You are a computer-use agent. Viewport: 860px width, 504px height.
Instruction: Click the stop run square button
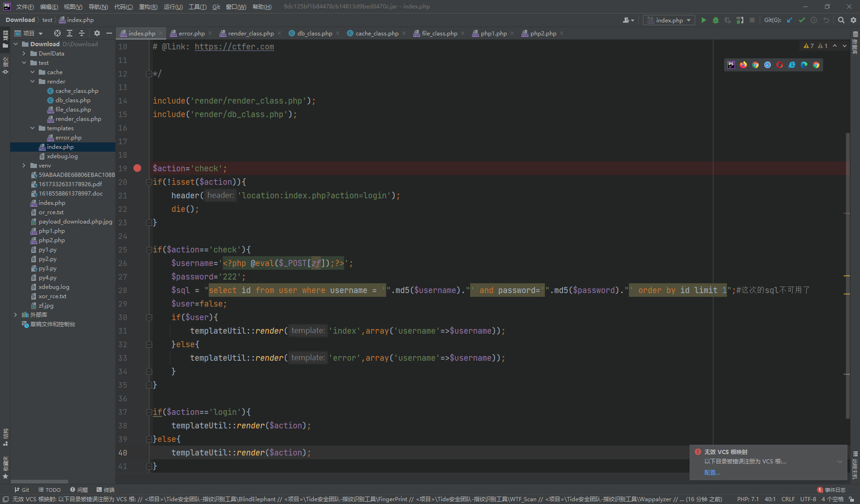[752, 20]
